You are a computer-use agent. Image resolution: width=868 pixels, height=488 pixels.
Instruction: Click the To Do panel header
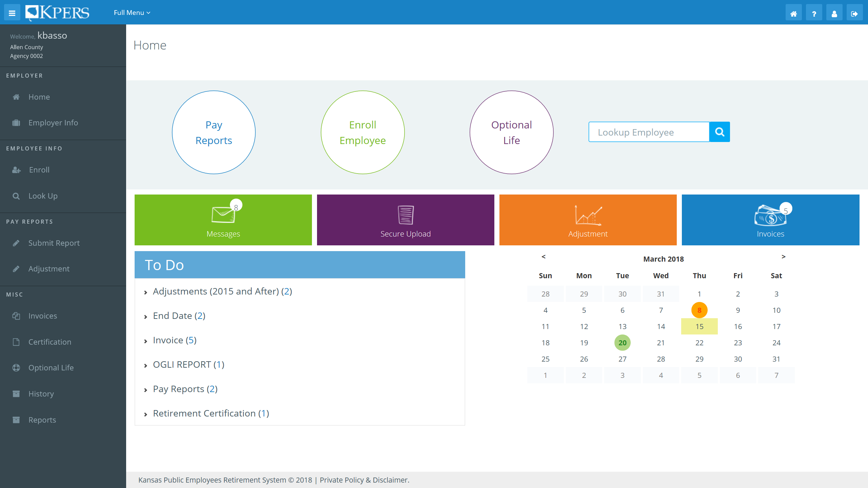(x=300, y=265)
